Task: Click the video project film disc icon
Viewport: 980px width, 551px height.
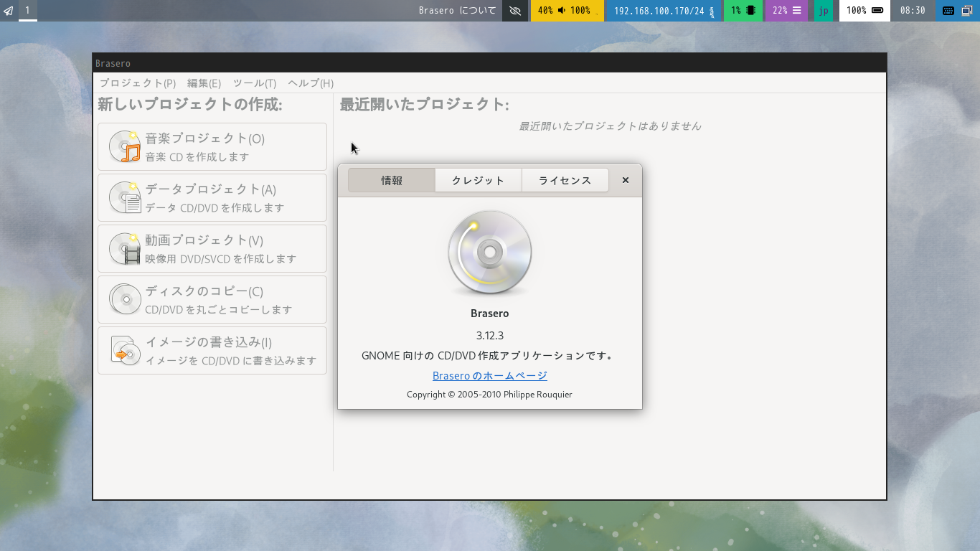Action: coord(125,249)
